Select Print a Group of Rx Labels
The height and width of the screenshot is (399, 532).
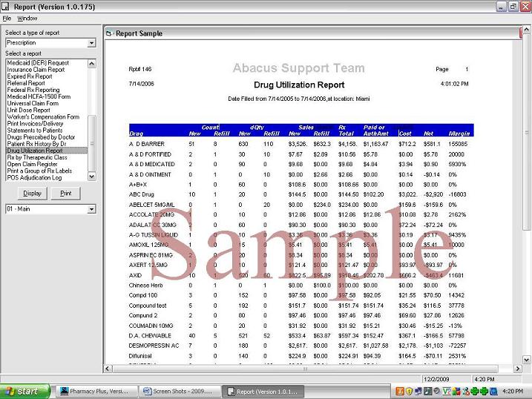pyautogui.click(x=40, y=171)
